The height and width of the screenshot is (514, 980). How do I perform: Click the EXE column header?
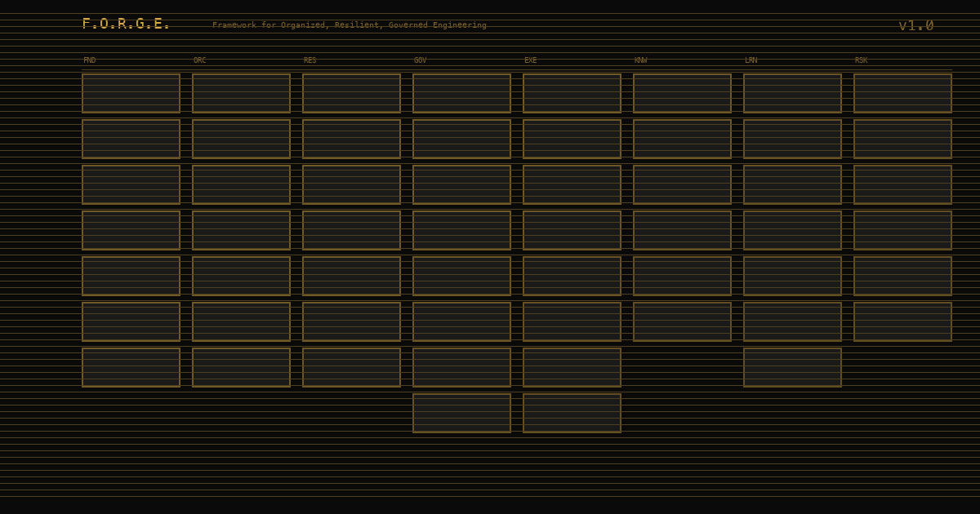pyautogui.click(x=529, y=60)
